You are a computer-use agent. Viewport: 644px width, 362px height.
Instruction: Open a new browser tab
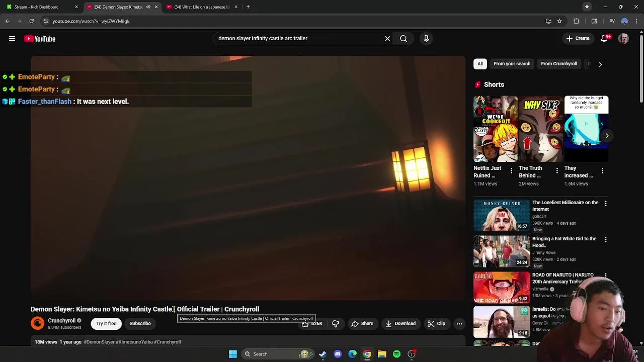click(x=248, y=7)
